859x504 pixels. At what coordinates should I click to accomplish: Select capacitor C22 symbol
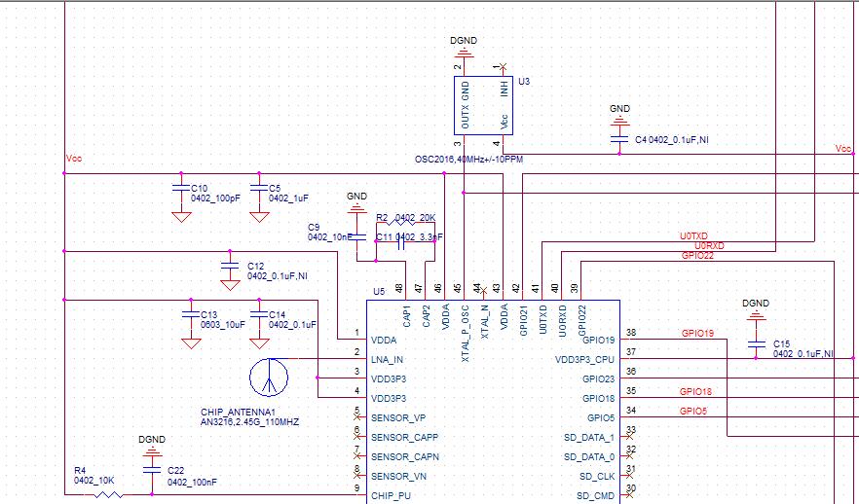pyautogui.click(x=152, y=471)
